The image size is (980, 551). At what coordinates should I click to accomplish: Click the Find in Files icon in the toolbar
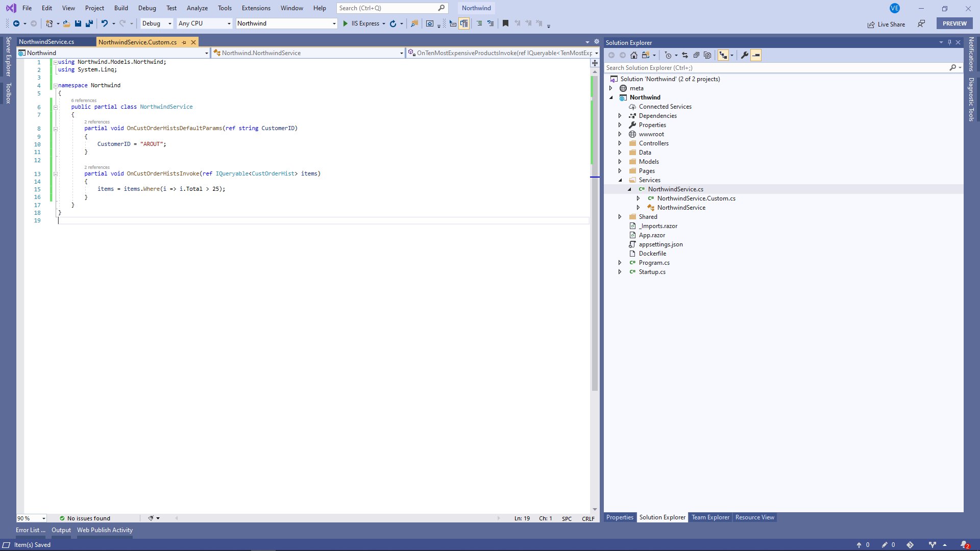pyautogui.click(x=414, y=23)
